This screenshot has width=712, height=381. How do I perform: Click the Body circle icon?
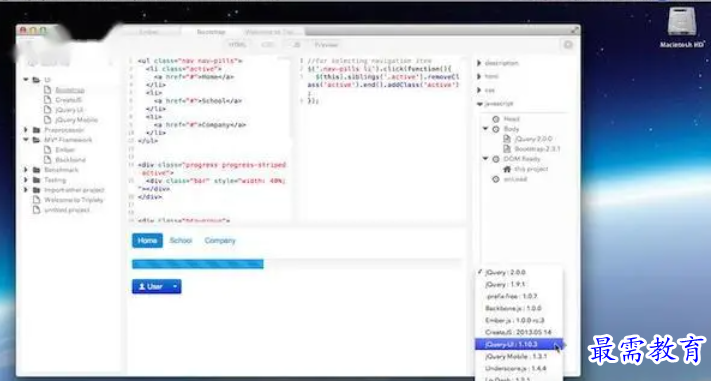pos(496,129)
